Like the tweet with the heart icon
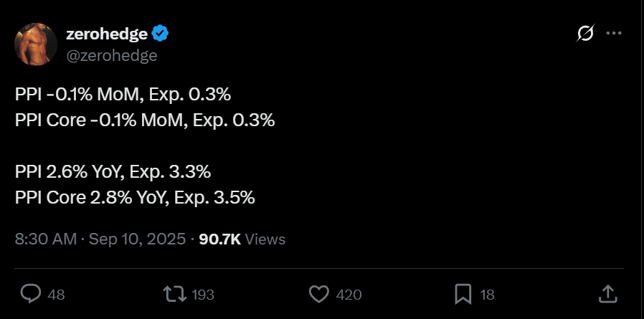Screen dimensions: 644x319 pyautogui.click(x=318, y=294)
